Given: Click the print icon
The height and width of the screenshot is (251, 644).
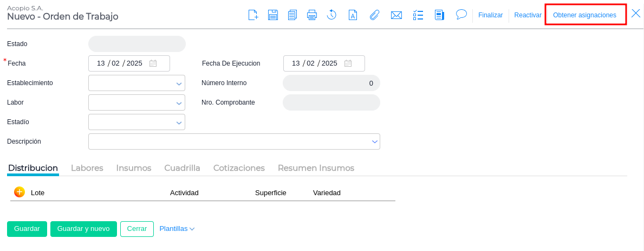Looking at the screenshot, I should (312, 15).
